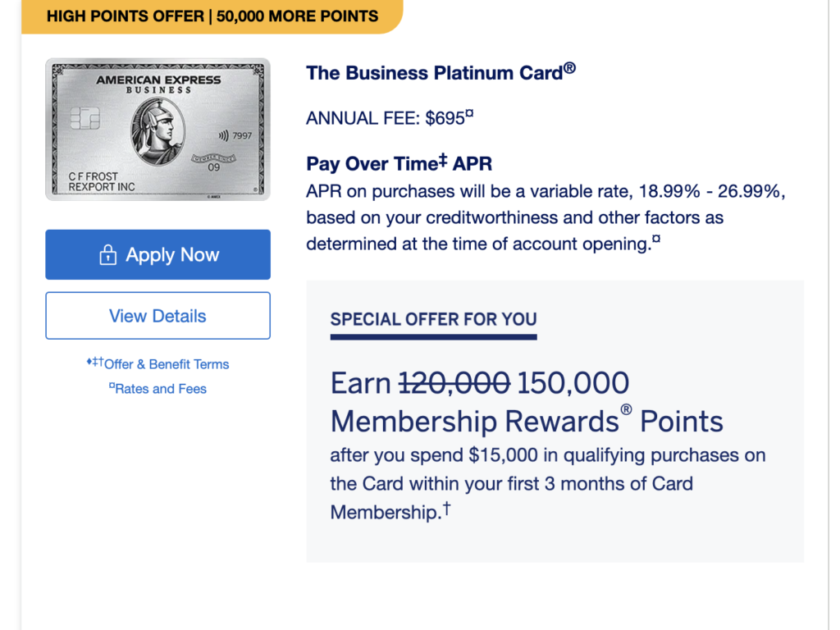
Task: Click the contactless symbol on the card
Action: coord(223,135)
